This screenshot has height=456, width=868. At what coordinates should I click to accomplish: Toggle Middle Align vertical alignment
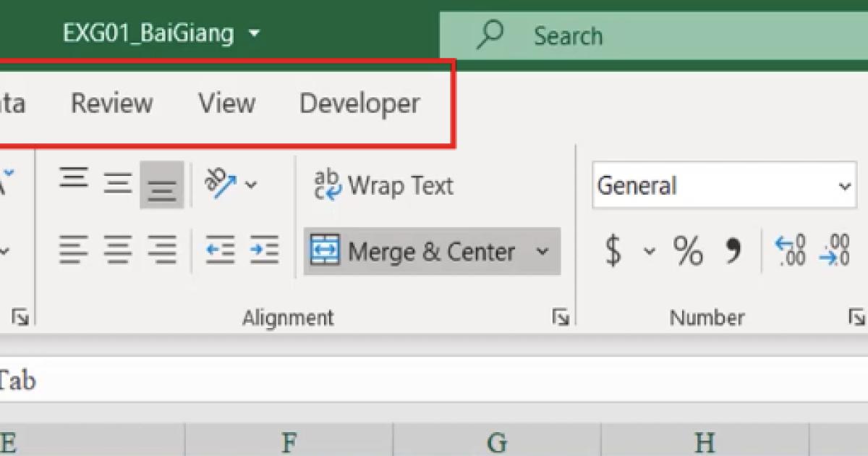pyautogui.click(x=116, y=179)
